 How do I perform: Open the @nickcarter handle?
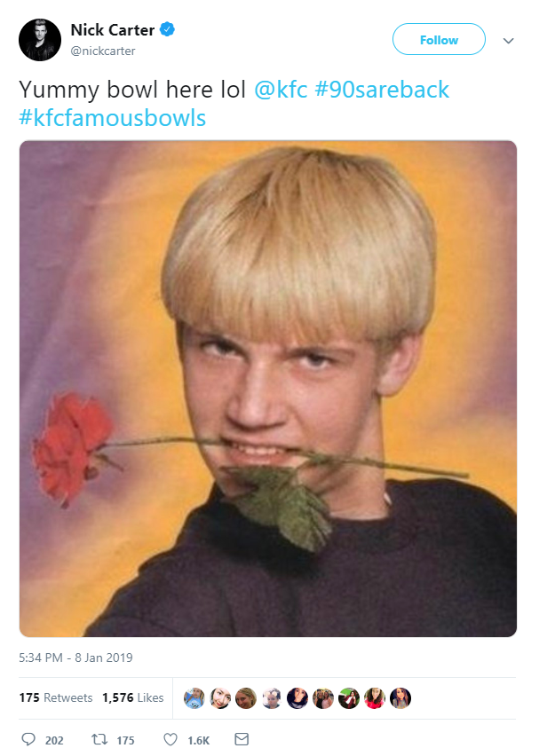(103, 51)
